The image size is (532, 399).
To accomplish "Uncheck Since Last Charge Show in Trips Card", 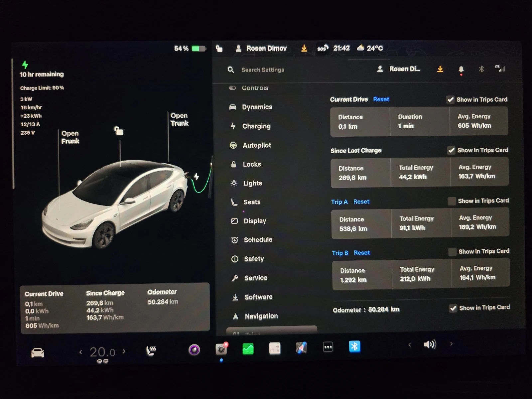I will tap(451, 150).
